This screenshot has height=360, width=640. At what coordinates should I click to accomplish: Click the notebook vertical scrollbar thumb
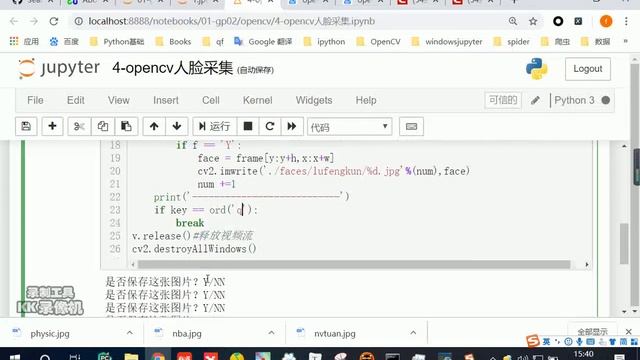(624, 243)
